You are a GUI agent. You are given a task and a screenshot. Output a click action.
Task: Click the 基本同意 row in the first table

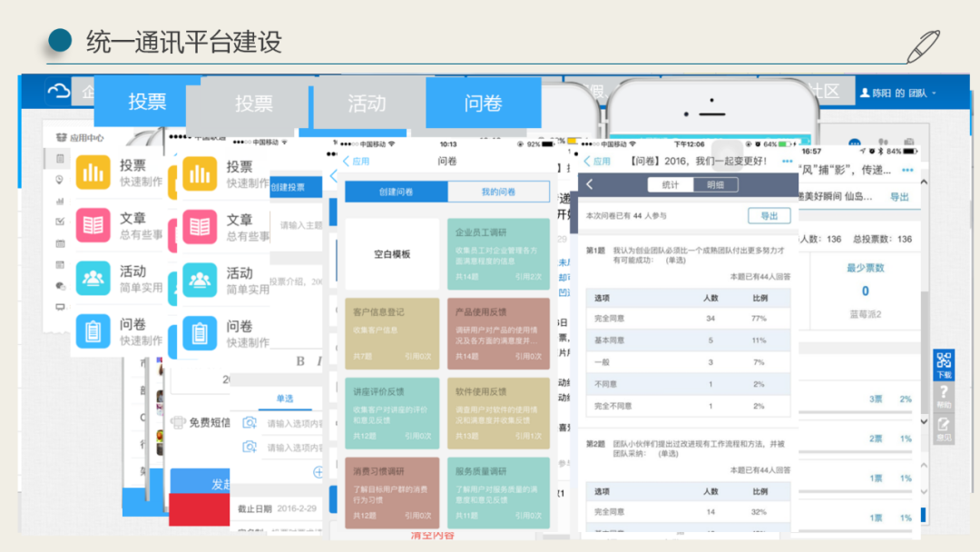coord(688,340)
